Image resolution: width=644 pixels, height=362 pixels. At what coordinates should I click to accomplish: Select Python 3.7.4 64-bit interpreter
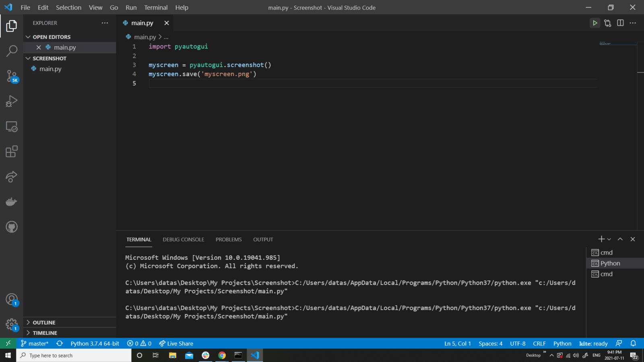[95, 343]
